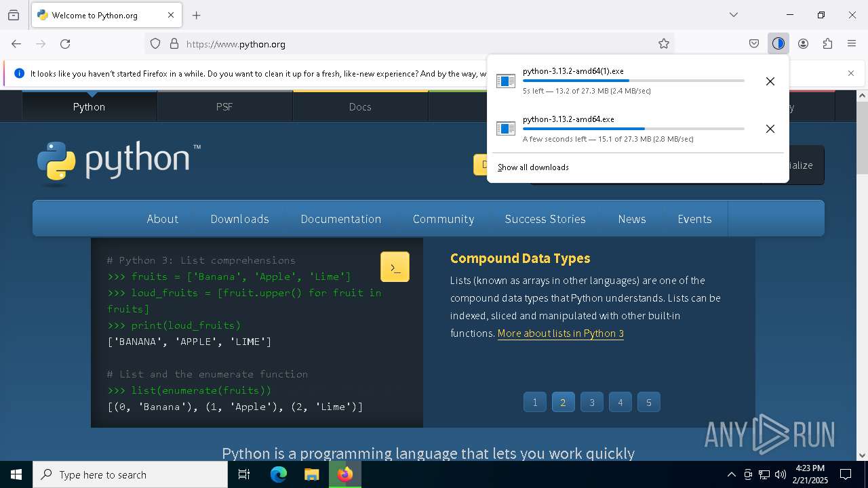Close the Welcome to Python.org tab
The width and height of the screenshot is (868, 488).
point(171,15)
